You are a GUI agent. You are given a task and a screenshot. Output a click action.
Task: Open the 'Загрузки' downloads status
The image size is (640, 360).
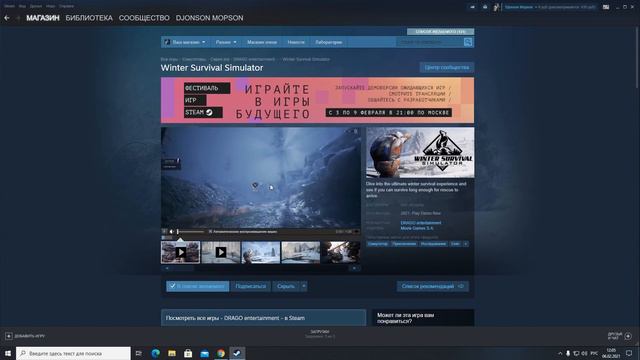coord(320,334)
